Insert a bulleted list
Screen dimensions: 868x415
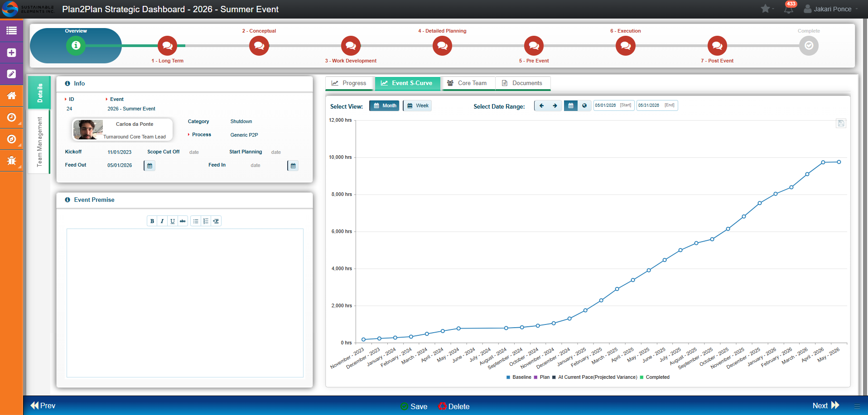coord(196,221)
